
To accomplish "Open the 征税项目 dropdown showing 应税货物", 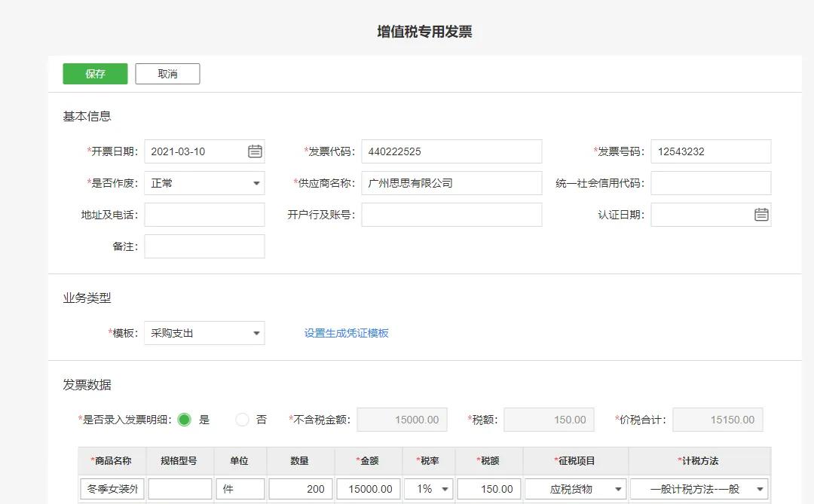I will pos(620,488).
